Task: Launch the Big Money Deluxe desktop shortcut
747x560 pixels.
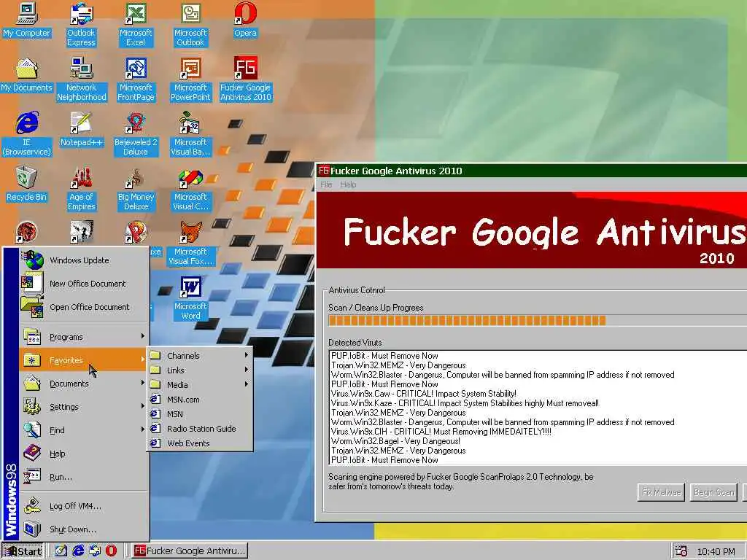Action: (136, 189)
